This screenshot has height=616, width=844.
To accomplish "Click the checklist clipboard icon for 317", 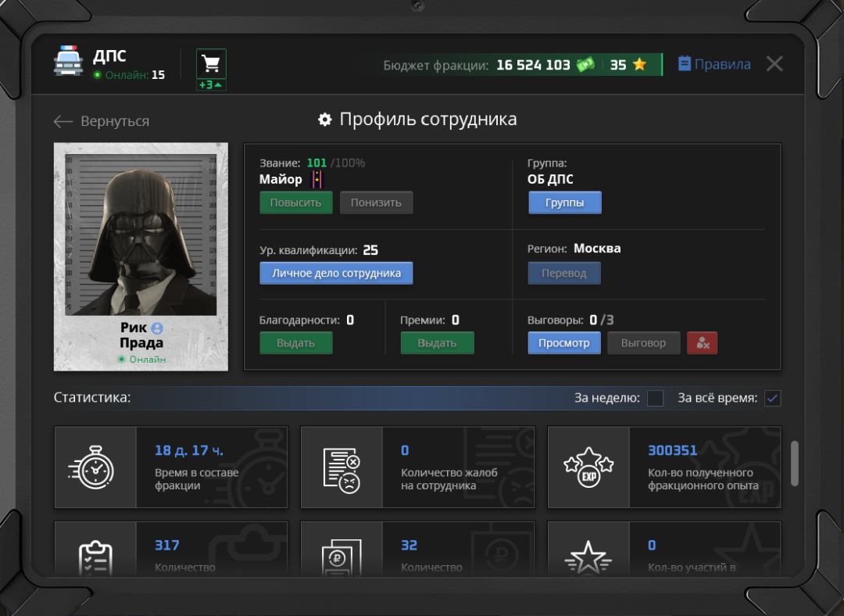I will [95, 558].
